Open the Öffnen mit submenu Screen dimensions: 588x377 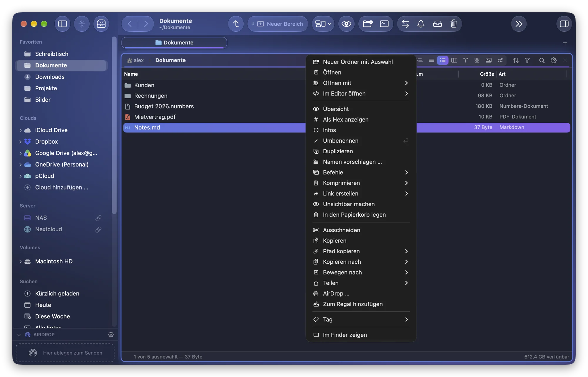(361, 83)
